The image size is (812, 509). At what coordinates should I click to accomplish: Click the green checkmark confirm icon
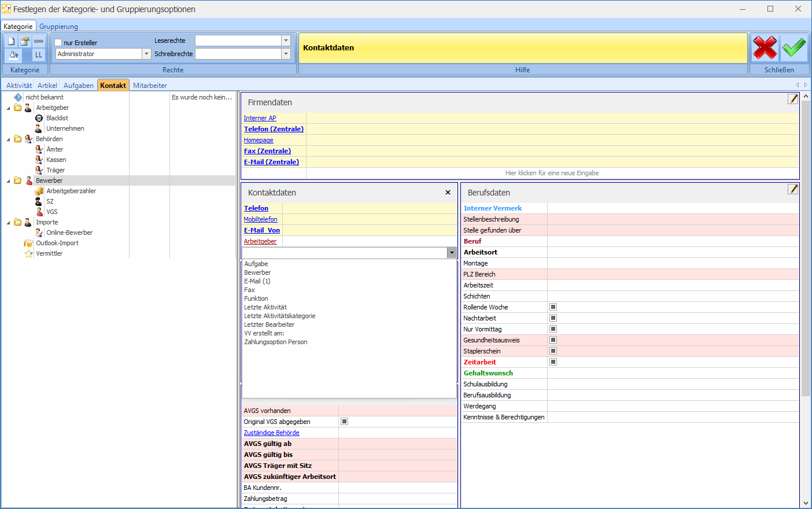(x=794, y=48)
